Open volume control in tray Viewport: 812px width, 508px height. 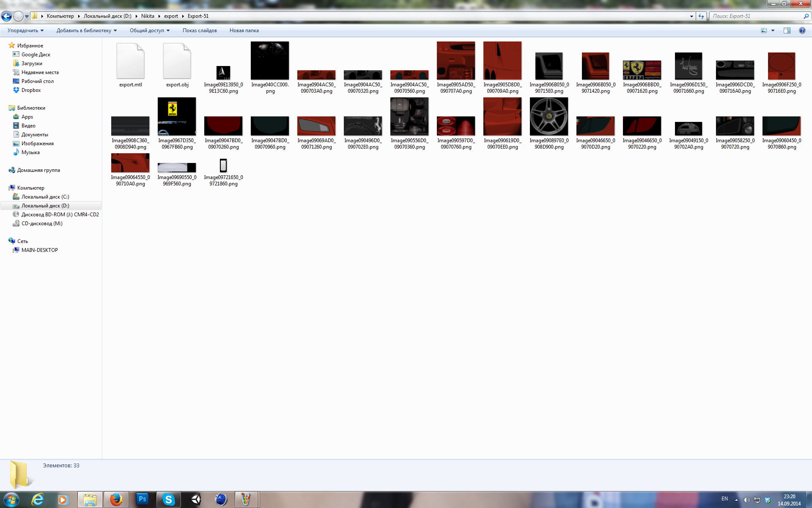746,500
